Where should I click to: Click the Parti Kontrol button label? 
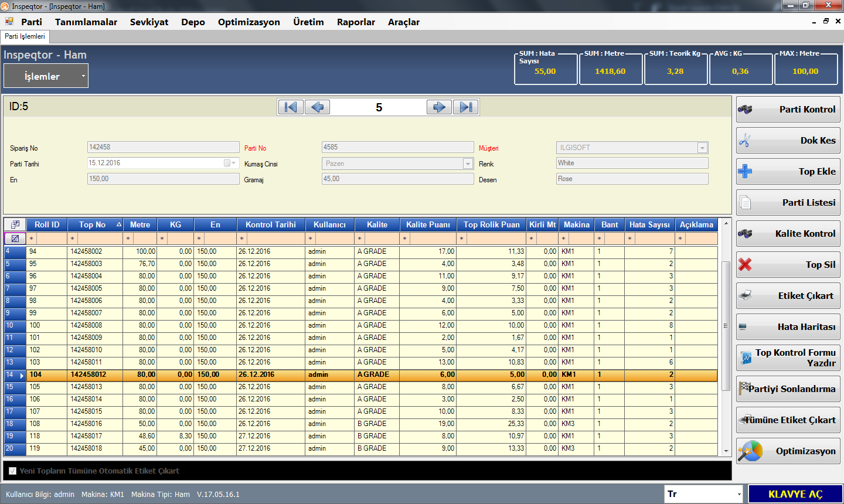click(x=807, y=109)
